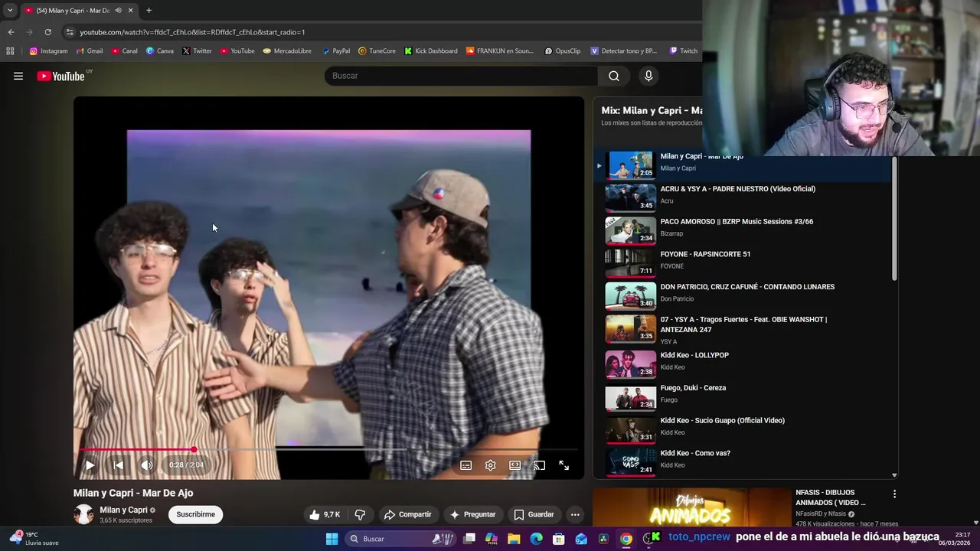This screenshot has height=551, width=980.
Task: Mute the video volume speaker
Action: 146,465
